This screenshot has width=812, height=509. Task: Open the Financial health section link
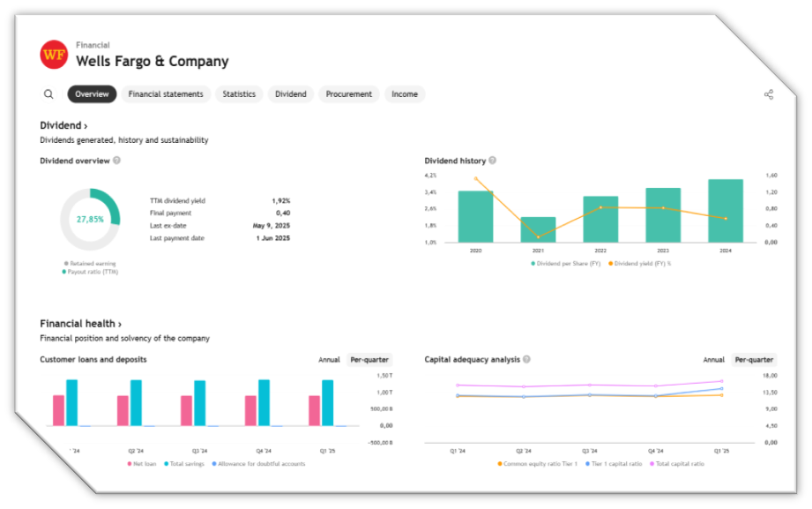81,324
